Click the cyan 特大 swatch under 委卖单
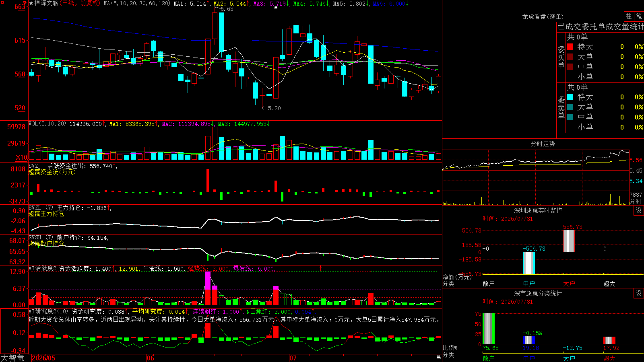This screenshot has height=362, width=644. pos(570,97)
